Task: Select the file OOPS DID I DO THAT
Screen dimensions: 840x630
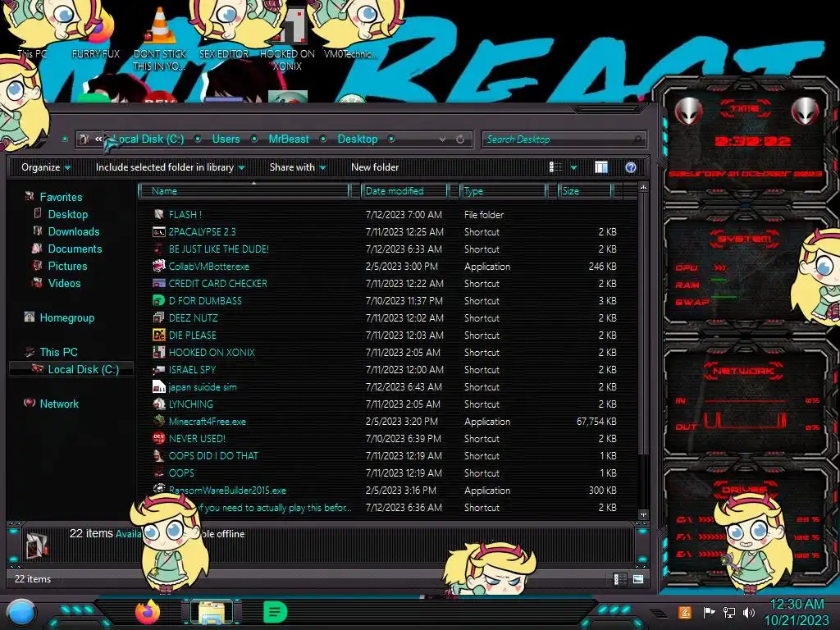Action: [x=213, y=455]
